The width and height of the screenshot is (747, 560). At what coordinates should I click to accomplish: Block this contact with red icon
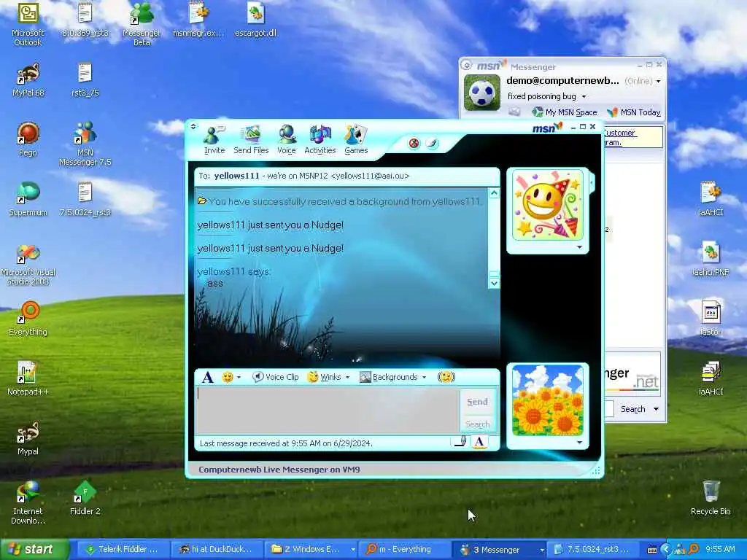click(414, 143)
